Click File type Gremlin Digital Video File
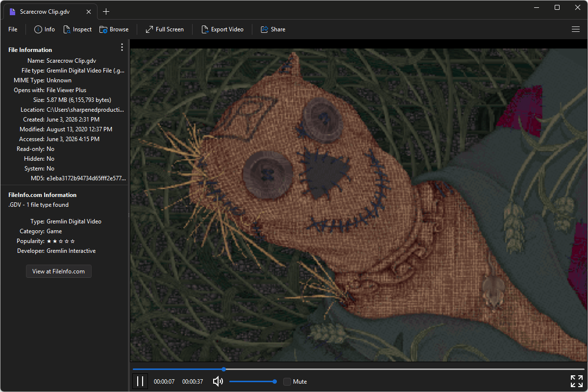 click(86, 71)
